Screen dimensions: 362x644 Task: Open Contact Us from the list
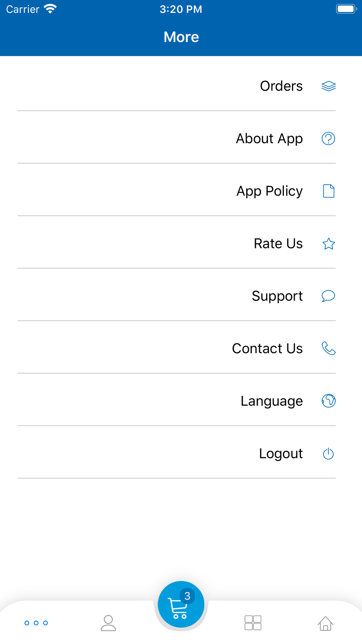tap(177, 348)
